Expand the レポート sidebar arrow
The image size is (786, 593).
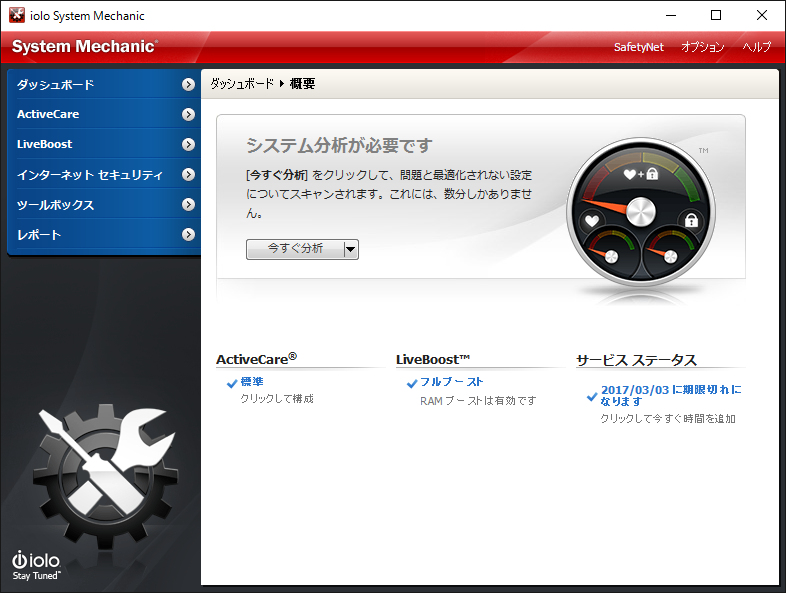pyautogui.click(x=188, y=235)
